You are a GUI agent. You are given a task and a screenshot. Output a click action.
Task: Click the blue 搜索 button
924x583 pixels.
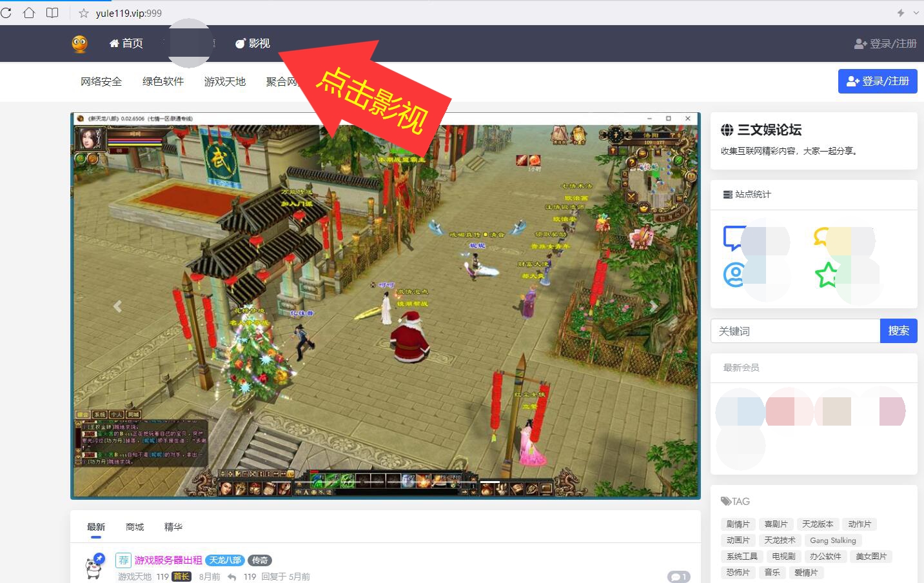pyautogui.click(x=899, y=331)
